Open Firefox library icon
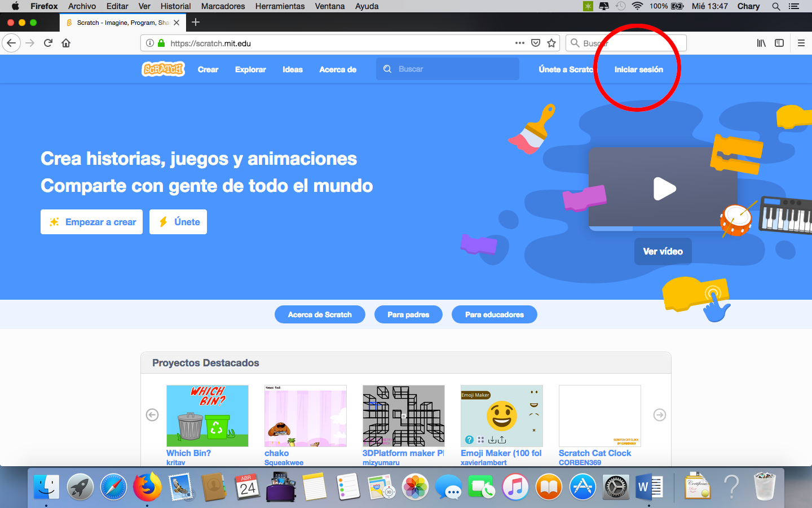 pyautogui.click(x=761, y=43)
